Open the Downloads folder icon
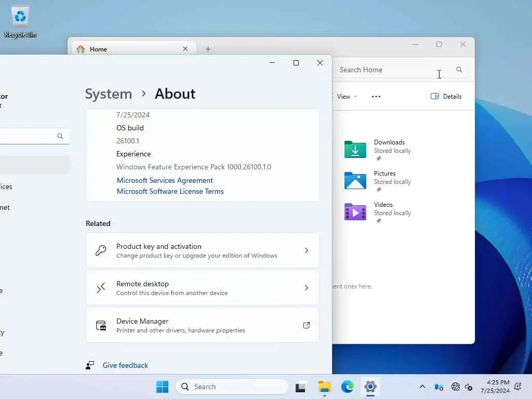 [355, 149]
